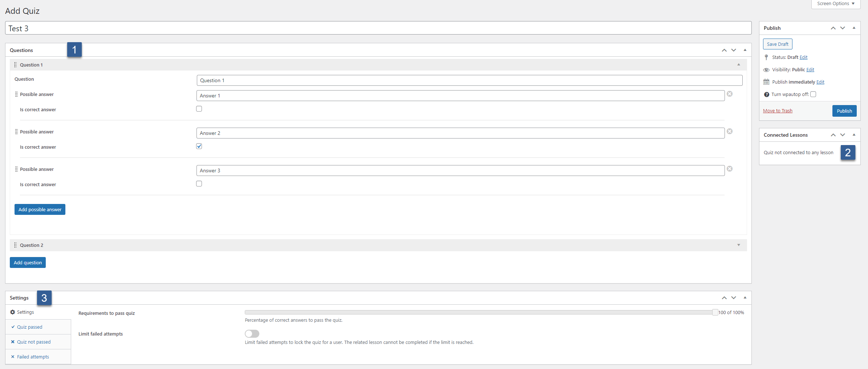Move the Questions panel up via arrow icon
Image resolution: width=868 pixels, height=369 pixels.
pyautogui.click(x=724, y=50)
